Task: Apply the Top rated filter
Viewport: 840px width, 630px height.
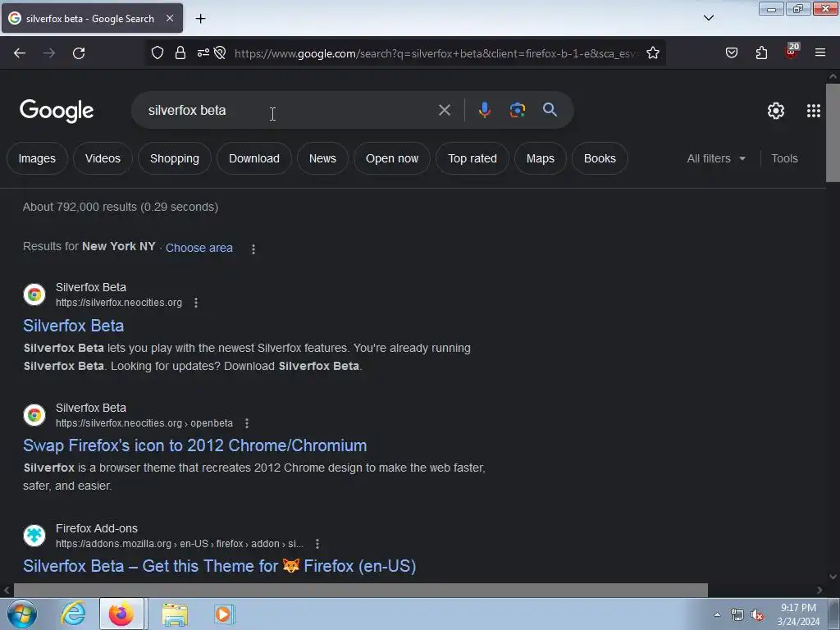Action: pos(472,158)
